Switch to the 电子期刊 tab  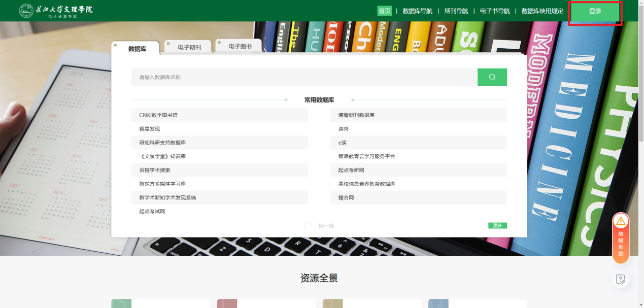coord(189,47)
